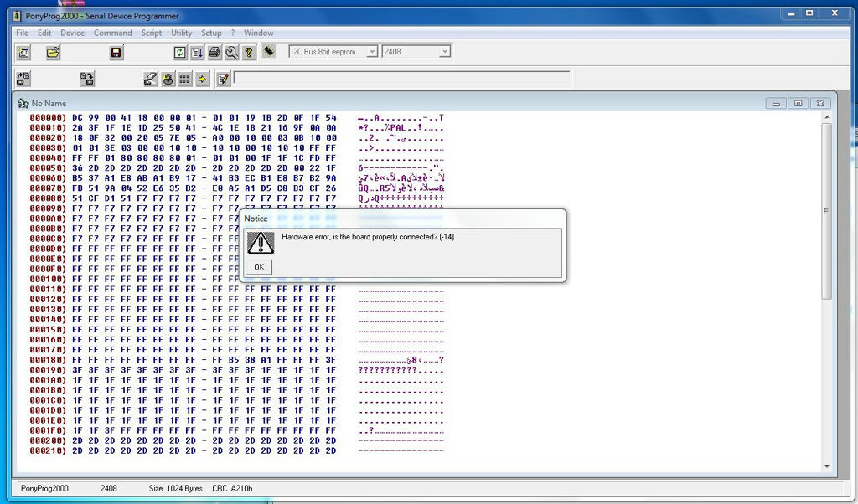Save the device file with the floppy icon
This screenshot has height=504, width=858.
pyautogui.click(x=116, y=53)
